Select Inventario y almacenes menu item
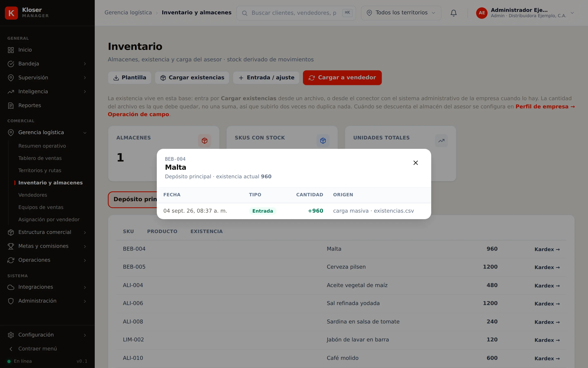 point(50,183)
